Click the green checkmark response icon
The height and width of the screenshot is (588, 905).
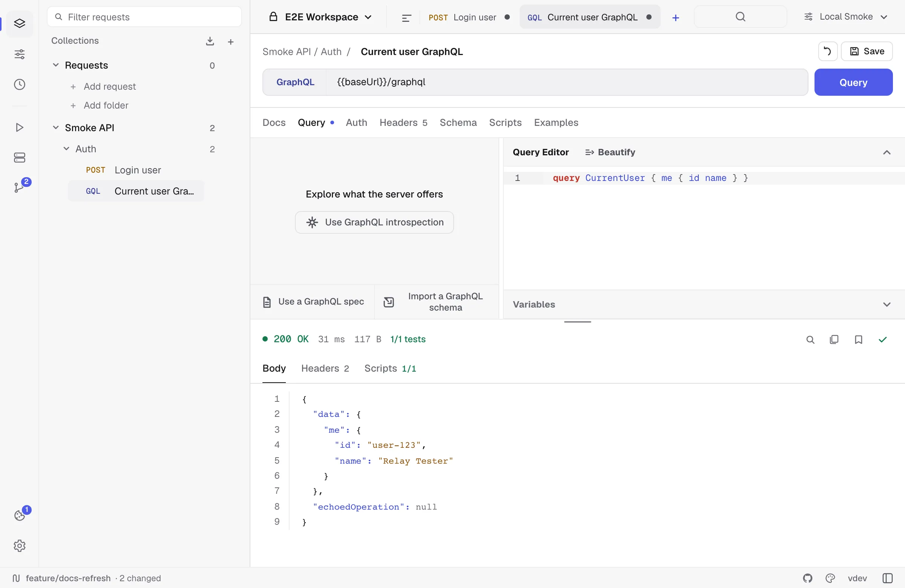click(883, 340)
